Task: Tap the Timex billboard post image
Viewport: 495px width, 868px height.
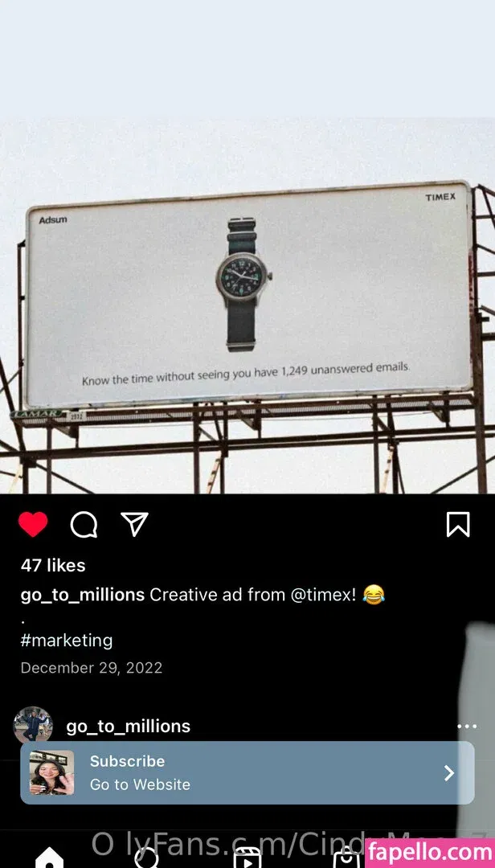Action: [x=247, y=305]
